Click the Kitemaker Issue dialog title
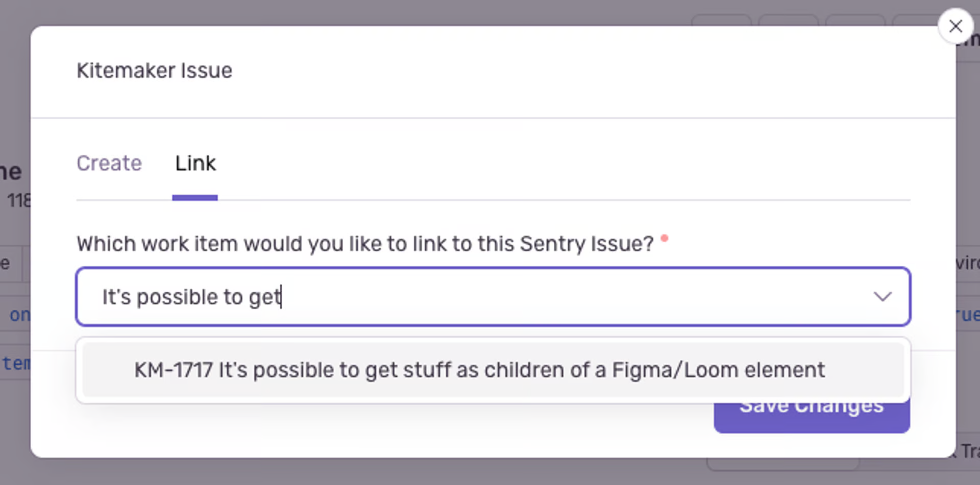This screenshot has width=980, height=485. [154, 70]
